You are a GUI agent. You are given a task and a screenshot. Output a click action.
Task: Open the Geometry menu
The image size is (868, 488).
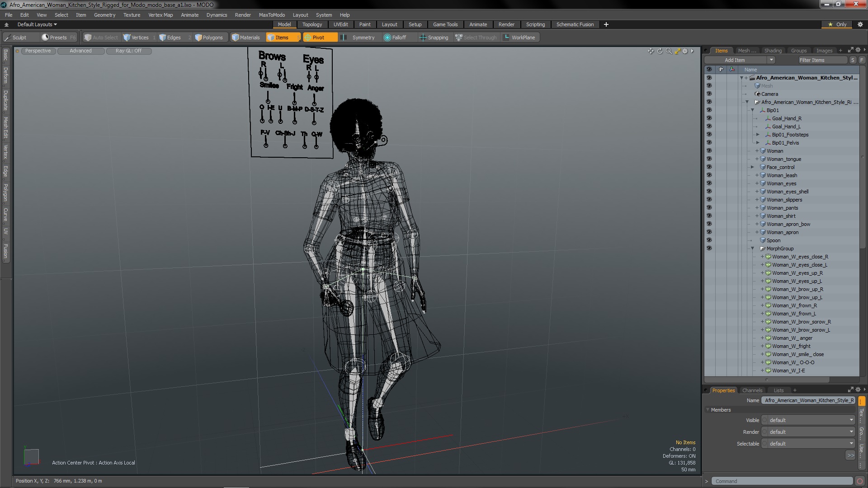[x=104, y=15]
